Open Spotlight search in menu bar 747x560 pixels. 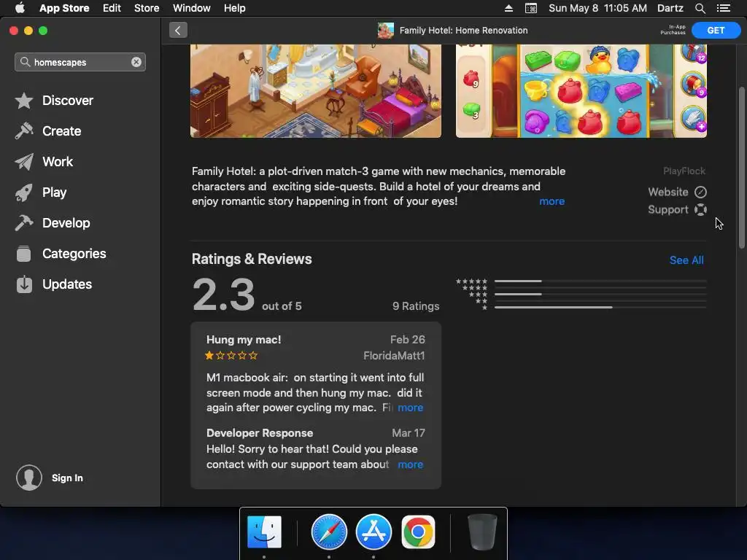(700, 8)
